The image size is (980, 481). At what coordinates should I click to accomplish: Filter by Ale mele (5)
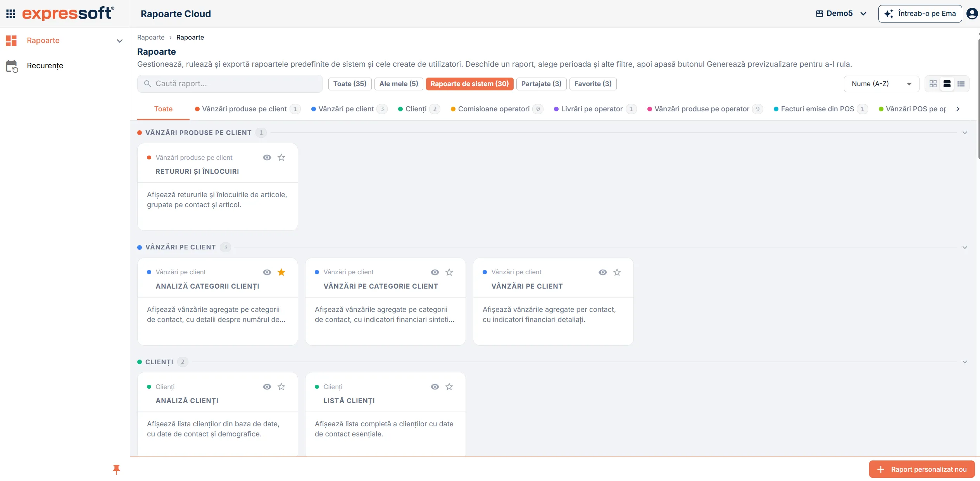399,84
